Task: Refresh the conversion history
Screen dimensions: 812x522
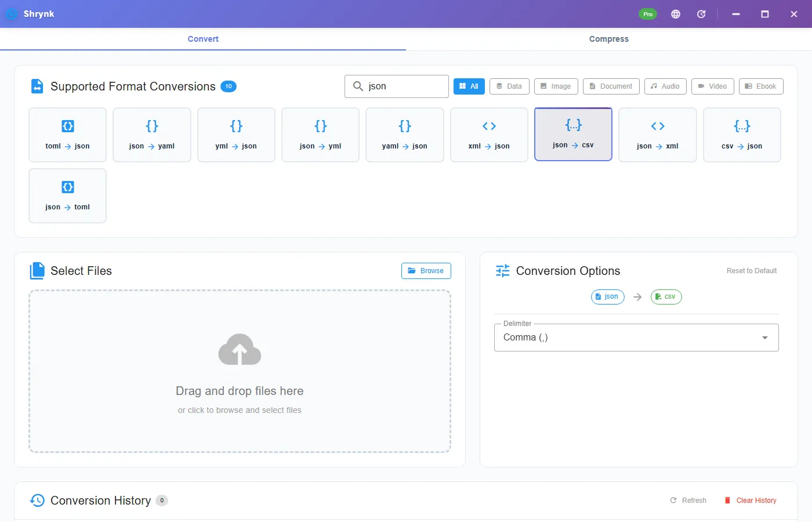Action: (688, 501)
